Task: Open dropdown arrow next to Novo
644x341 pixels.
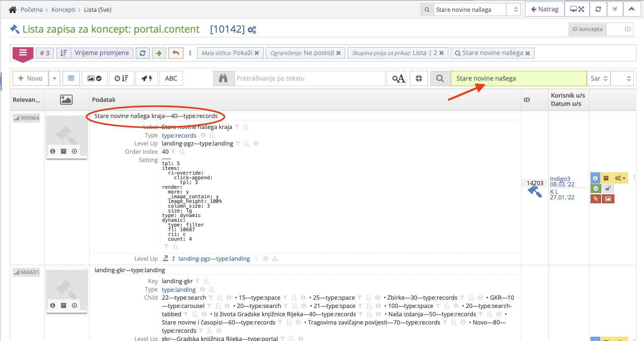Action: click(x=54, y=78)
